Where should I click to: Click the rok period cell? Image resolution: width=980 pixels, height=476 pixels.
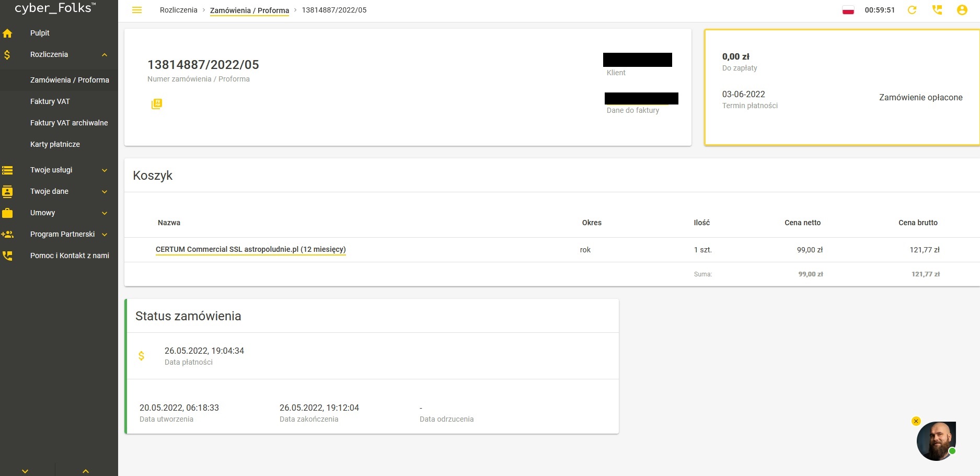[x=585, y=250]
